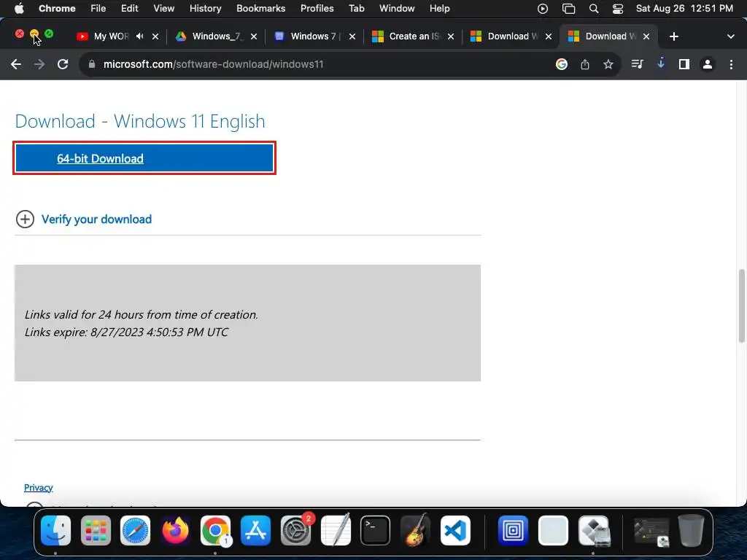Bookmark this page with the star

tap(608, 64)
